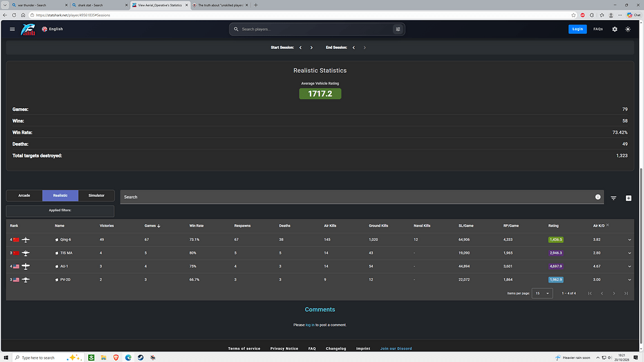The width and height of the screenshot is (644, 362).
Task: Open a new browser tab
Action: tap(256, 5)
